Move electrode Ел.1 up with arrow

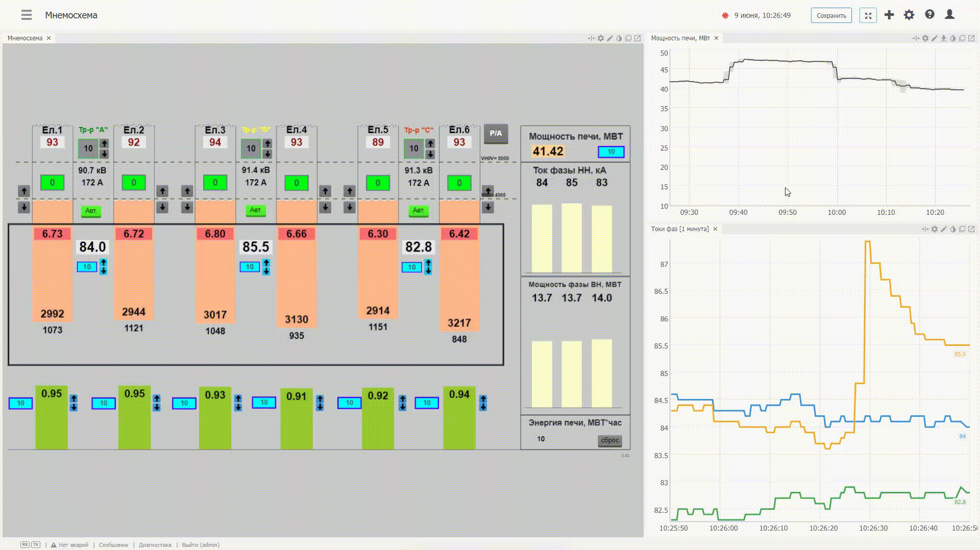[x=24, y=191]
